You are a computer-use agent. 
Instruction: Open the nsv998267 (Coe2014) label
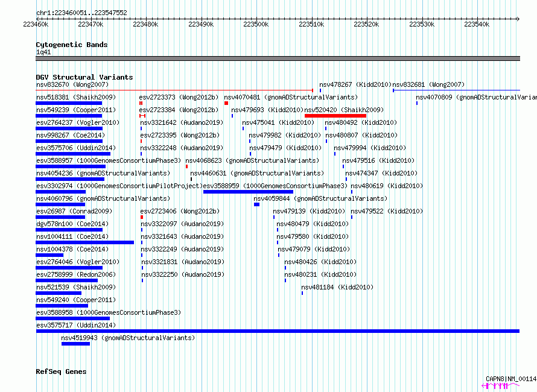pos(71,135)
